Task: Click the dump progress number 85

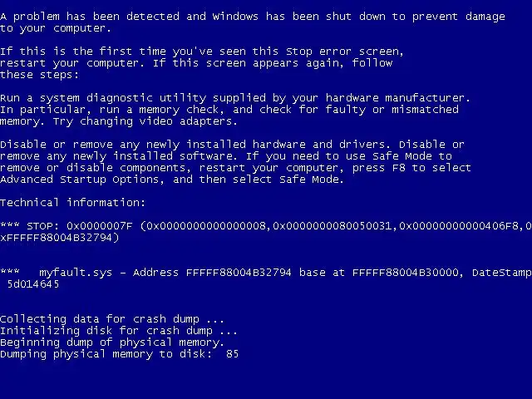Action: [x=233, y=354]
